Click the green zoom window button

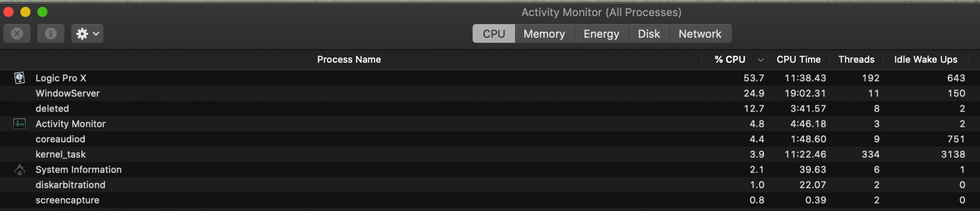click(43, 12)
